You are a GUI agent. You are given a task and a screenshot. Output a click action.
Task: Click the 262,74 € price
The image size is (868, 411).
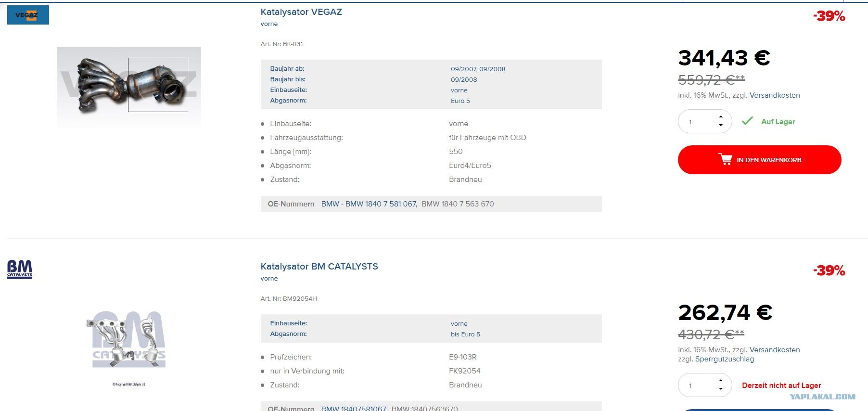coord(725,313)
